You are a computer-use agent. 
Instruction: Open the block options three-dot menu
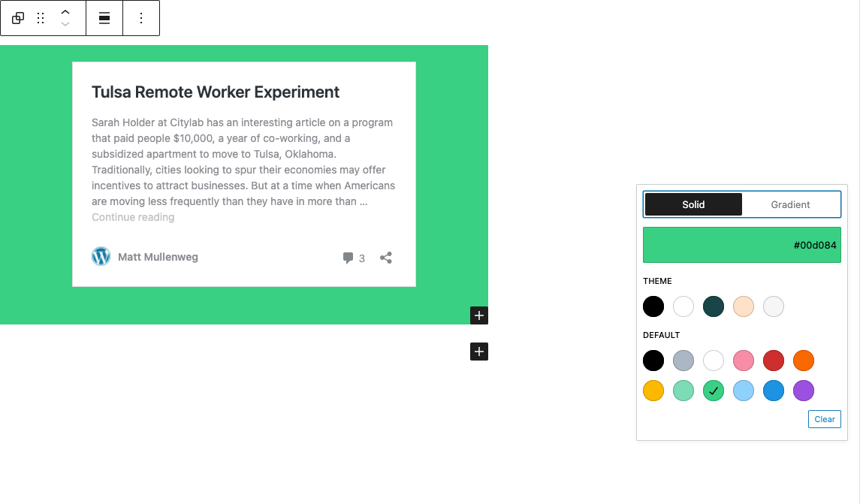coord(141,17)
